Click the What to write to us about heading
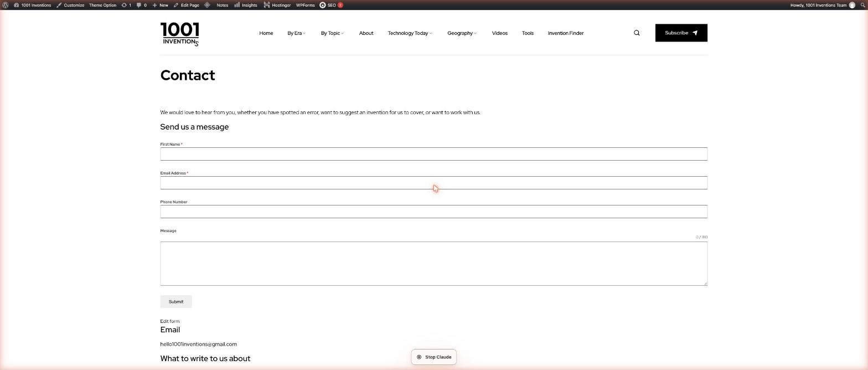This screenshot has width=868, height=370. (x=205, y=358)
